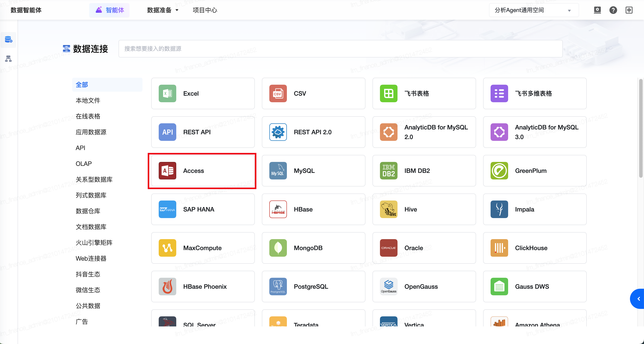Click the language switch icon in header
The width and height of the screenshot is (644, 344).
[629, 10]
